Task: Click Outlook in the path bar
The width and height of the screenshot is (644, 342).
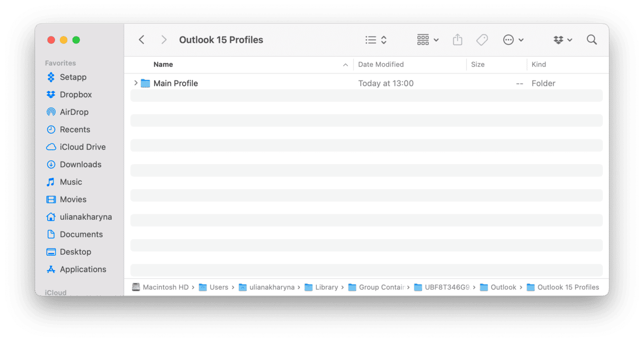Action: [x=498, y=287]
